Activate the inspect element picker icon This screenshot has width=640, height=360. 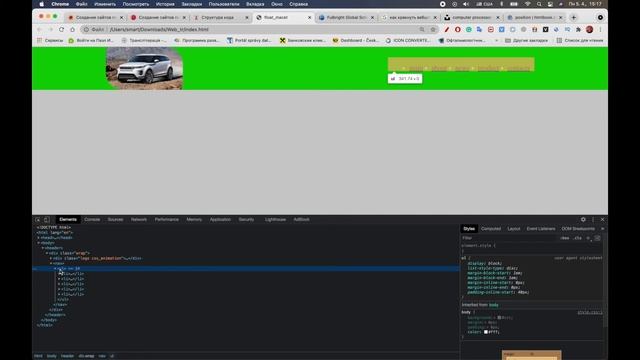coord(38,220)
